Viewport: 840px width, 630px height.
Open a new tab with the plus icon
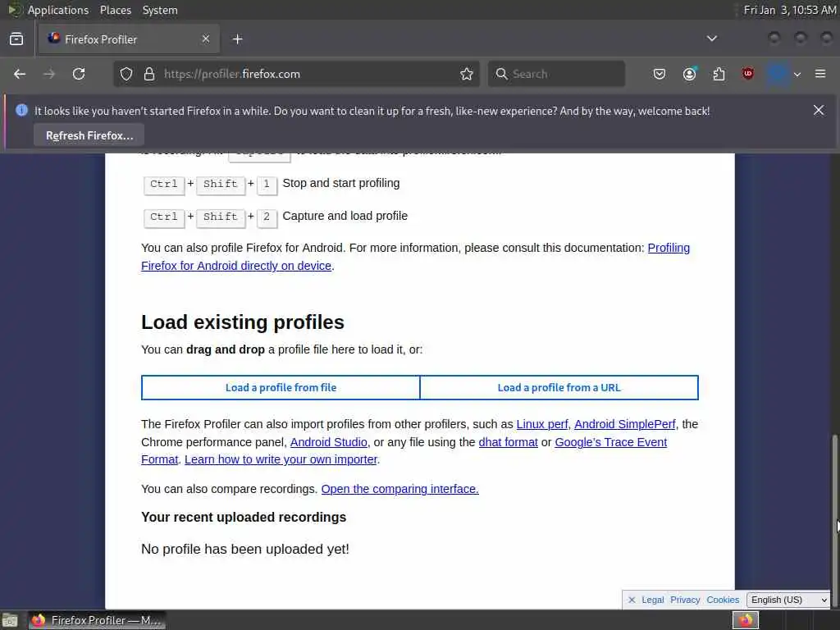(x=238, y=39)
